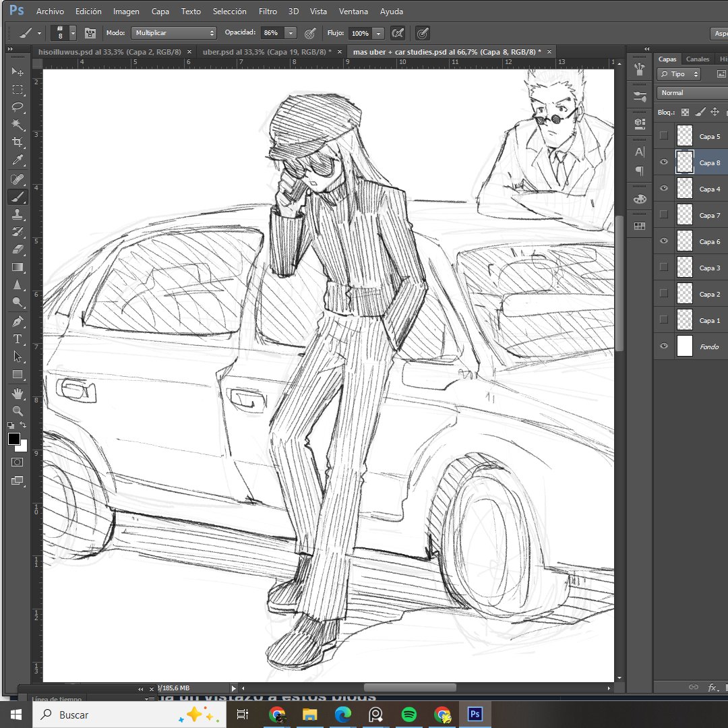
Task: Toggle pressure for opacity button
Action: tap(310, 33)
